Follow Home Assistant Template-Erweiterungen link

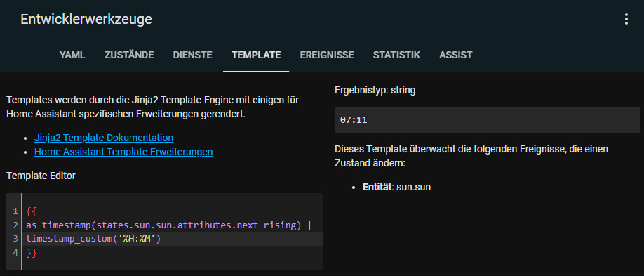click(x=123, y=152)
